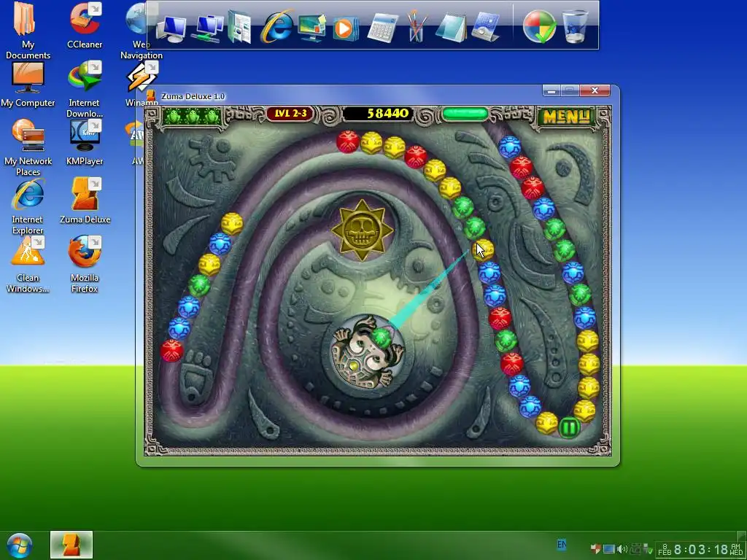Click the computer icon in top dock

point(171,28)
